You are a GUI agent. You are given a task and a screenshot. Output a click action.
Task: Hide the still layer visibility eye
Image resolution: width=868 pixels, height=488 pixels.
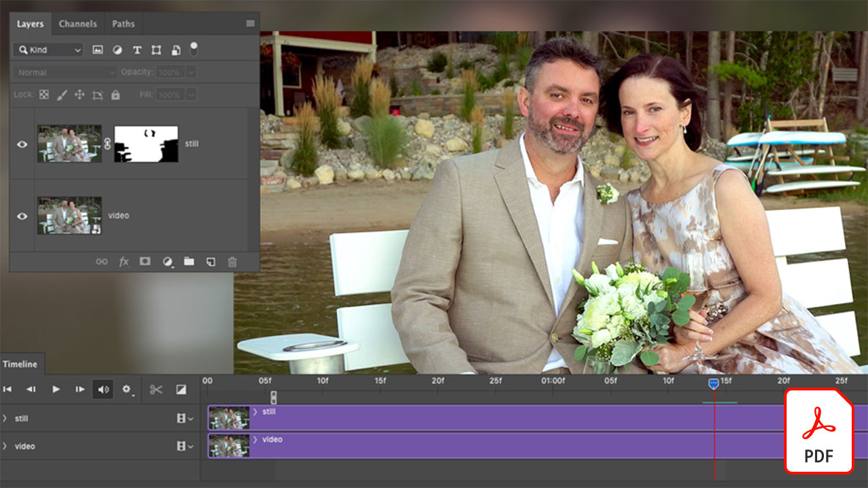click(x=22, y=144)
